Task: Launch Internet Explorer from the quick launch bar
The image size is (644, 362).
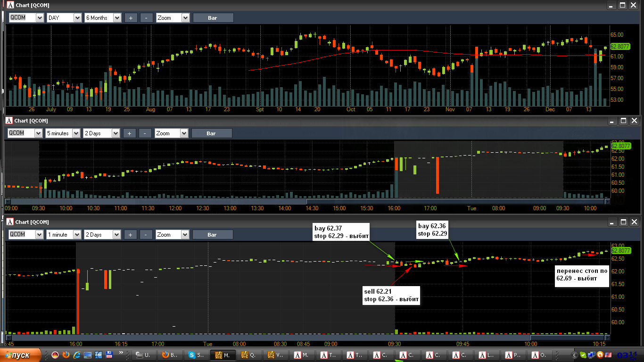Action: [x=77, y=355]
